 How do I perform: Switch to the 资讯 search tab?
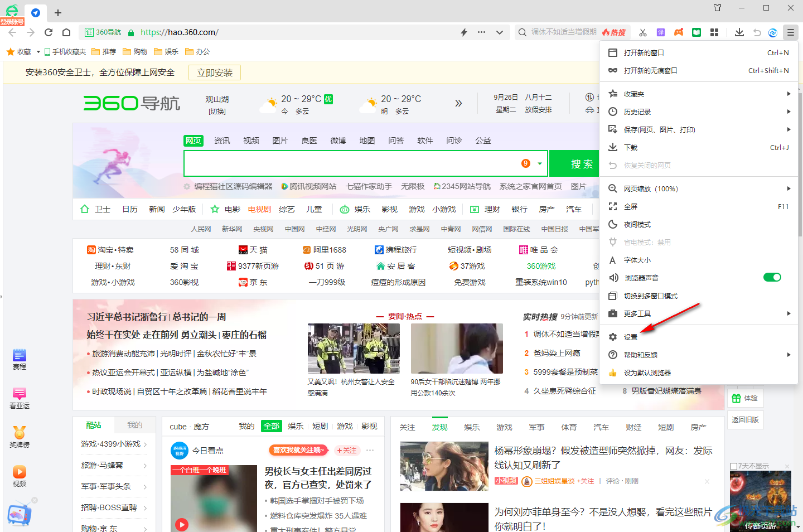point(222,141)
